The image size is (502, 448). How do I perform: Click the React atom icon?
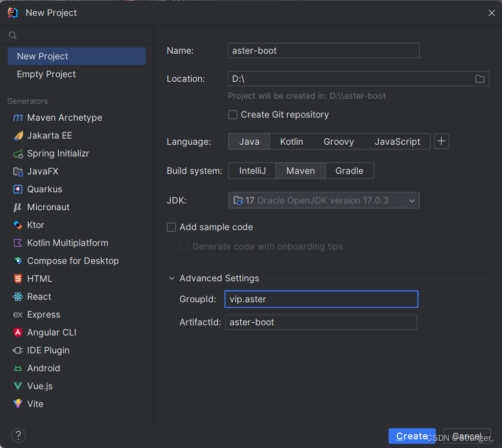pyautogui.click(x=18, y=297)
